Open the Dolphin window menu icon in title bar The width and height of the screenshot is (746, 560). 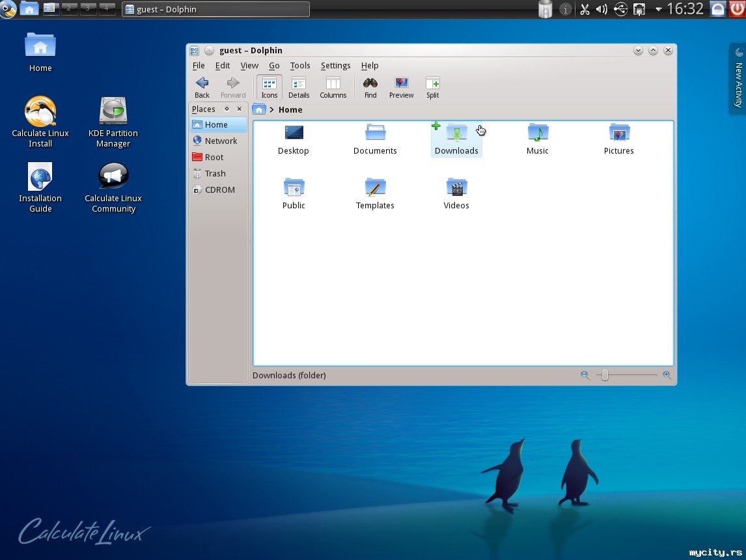[194, 50]
